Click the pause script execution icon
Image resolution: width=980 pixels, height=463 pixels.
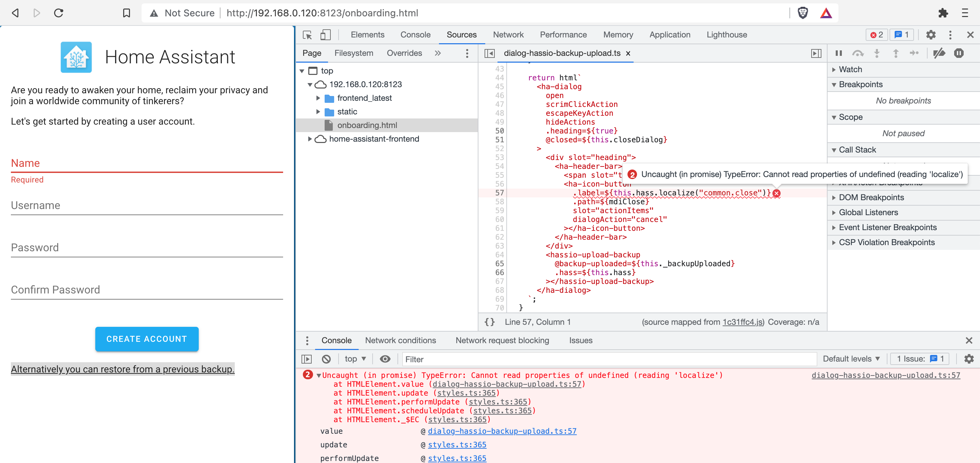838,53
